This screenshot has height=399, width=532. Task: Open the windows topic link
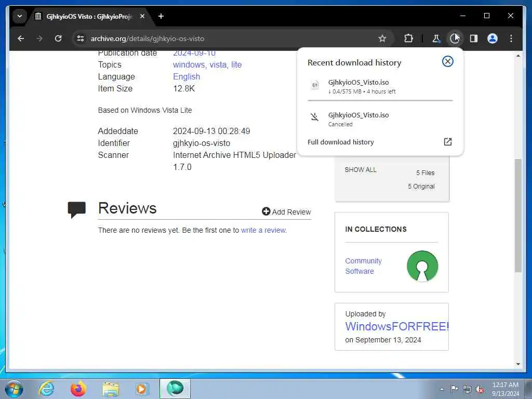point(189,64)
